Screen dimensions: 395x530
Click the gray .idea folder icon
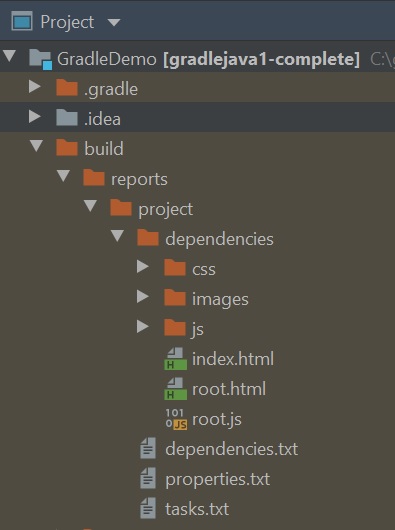point(67,118)
